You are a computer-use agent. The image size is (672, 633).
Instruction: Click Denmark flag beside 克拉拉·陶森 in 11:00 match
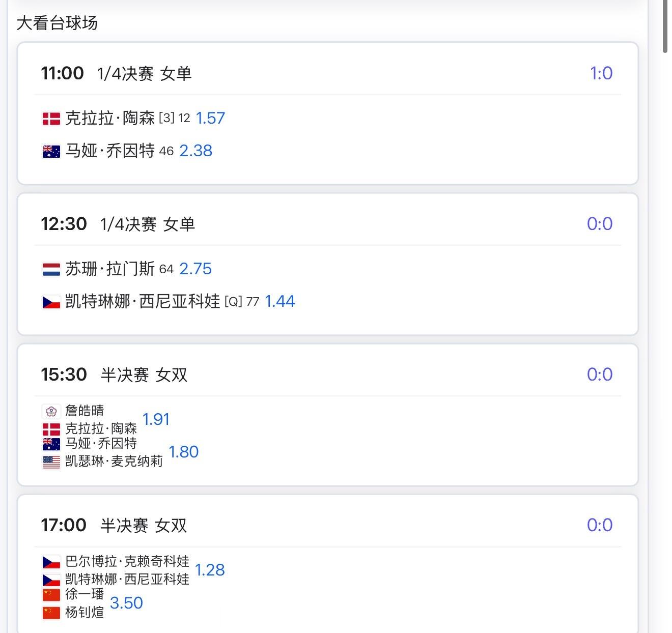pyautogui.click(x=51, y=119)
